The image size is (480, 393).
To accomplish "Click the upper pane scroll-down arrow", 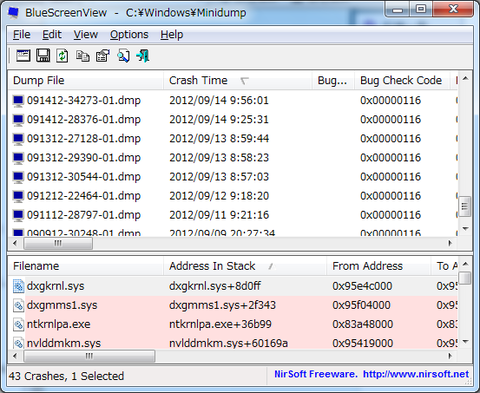I will click(465, 229).
